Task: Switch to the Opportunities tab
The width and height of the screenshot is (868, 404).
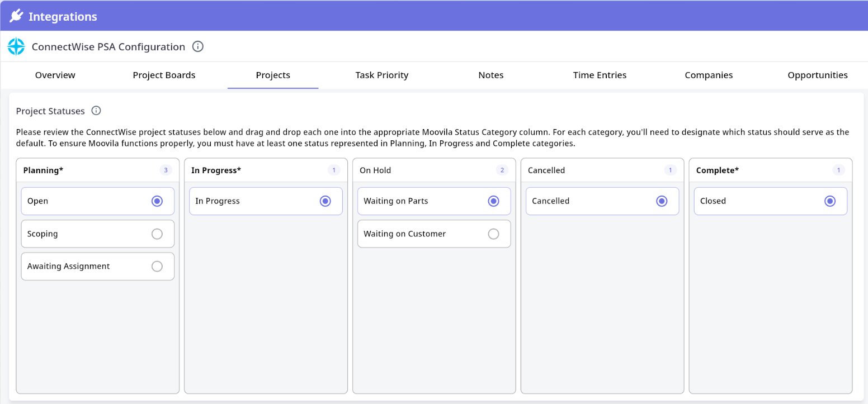Action: pos(817,75)
